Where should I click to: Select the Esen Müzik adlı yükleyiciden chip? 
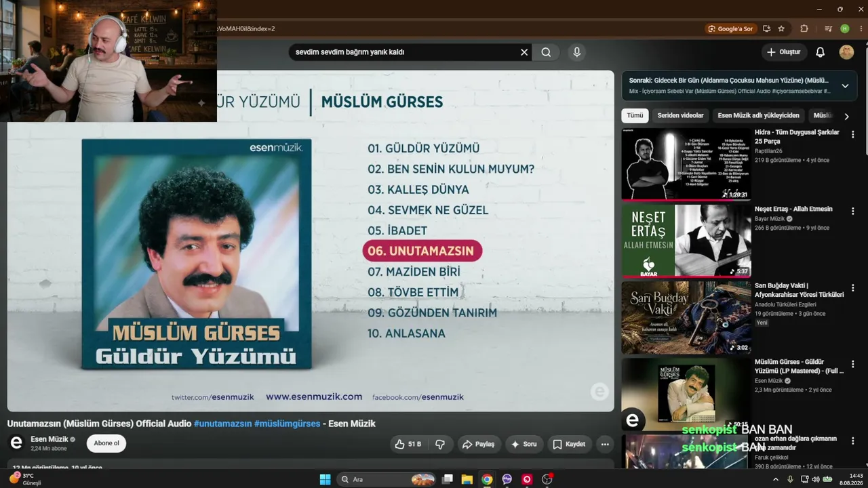click(758, 116)
